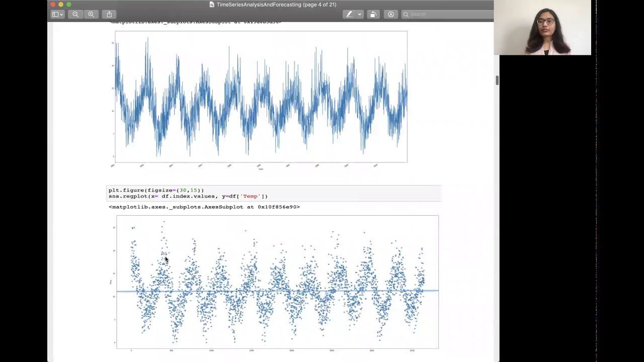Click the search magnifier icon

(406, 14)
